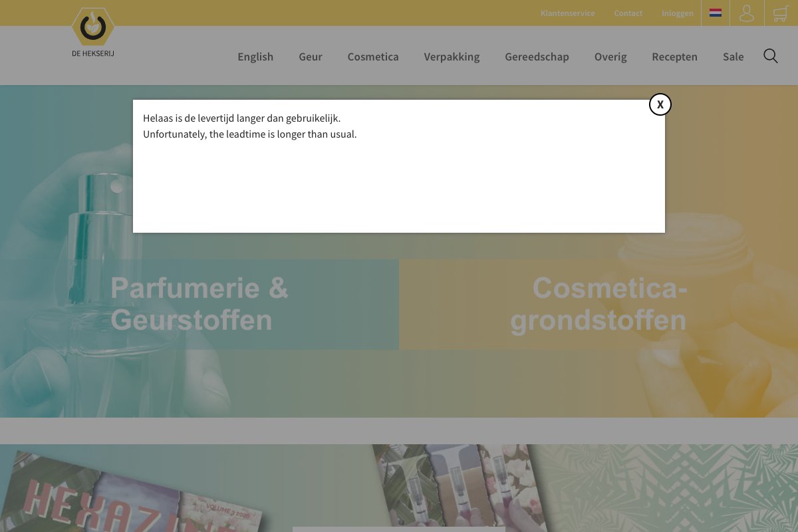Open Cosmetica-grondstoffen banner
Viewport: 798px width, 532px height.
[x=598, y=304]
